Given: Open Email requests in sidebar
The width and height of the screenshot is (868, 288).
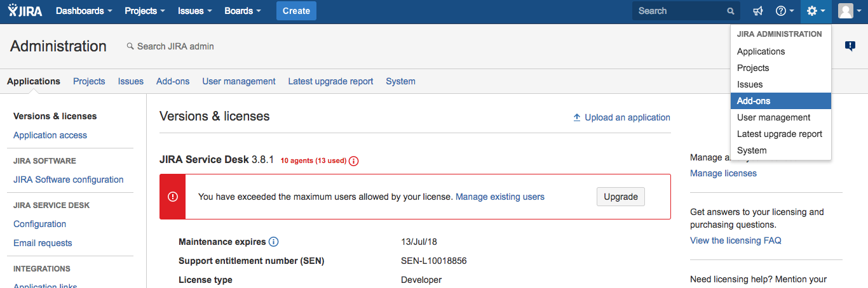Looking at the screenshot, I should [43, 243].
